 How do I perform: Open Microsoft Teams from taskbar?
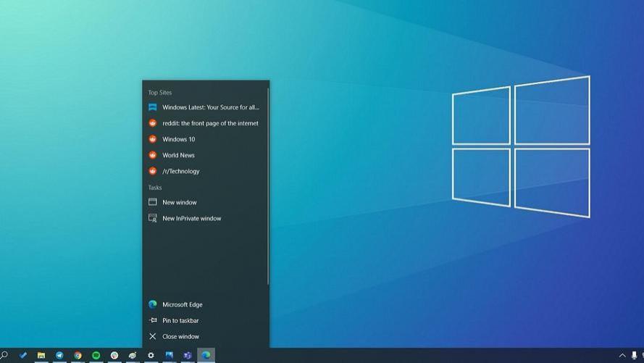pyautogui.click(x=188, y=355)
